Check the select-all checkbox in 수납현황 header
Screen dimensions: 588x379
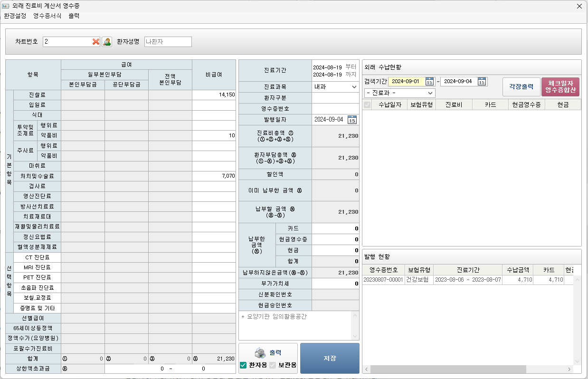(x=367, y=105)
